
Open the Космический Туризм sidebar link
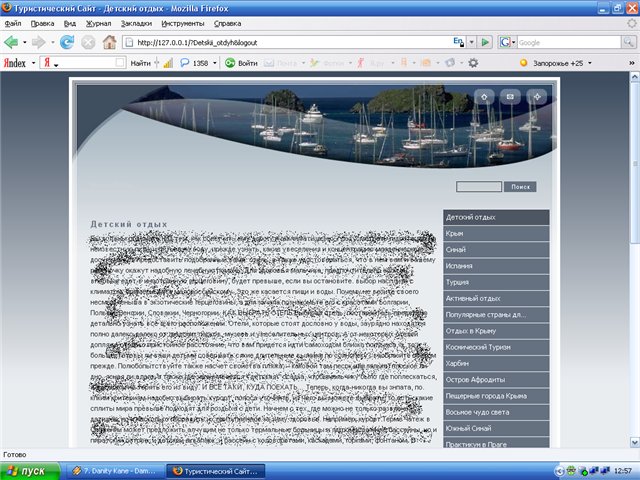(496, 347)
